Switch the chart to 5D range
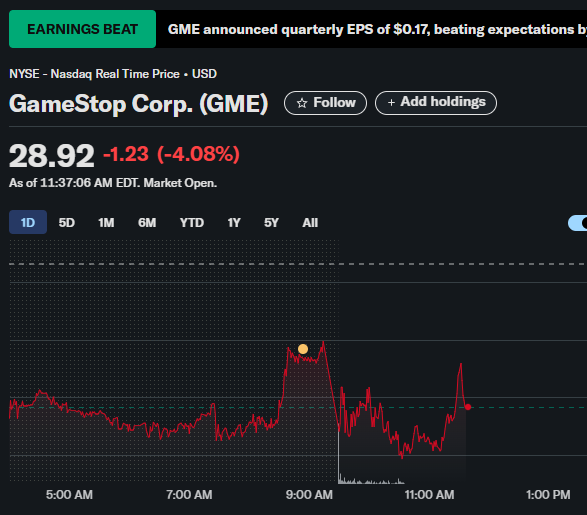Viewport: 587px width, 515px height. (67, 223)
